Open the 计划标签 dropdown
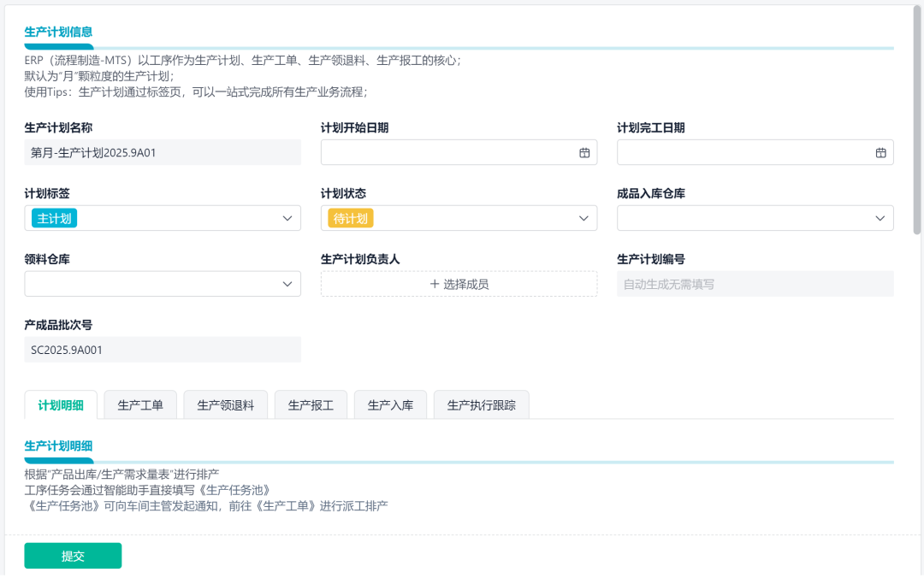 tap(287, 218)
